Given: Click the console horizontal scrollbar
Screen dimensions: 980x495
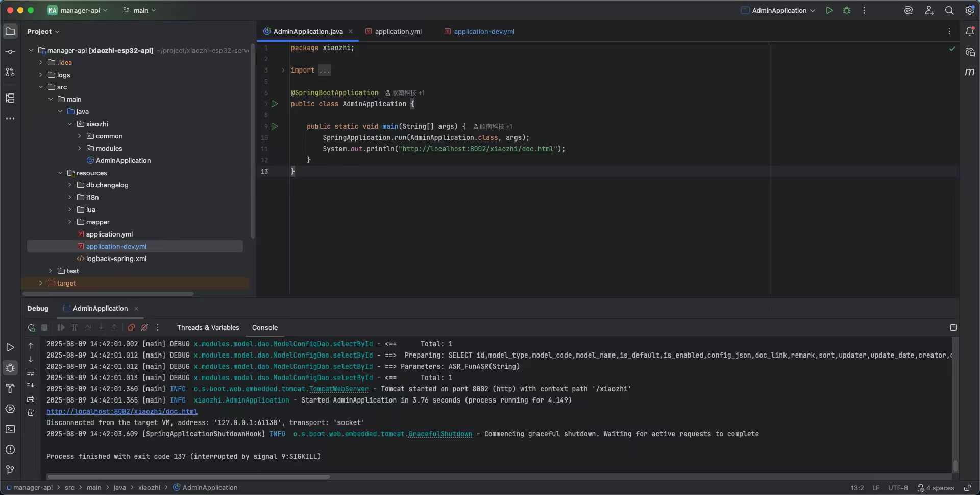Looking at the screenshot, I should click(x=189, y=477).
